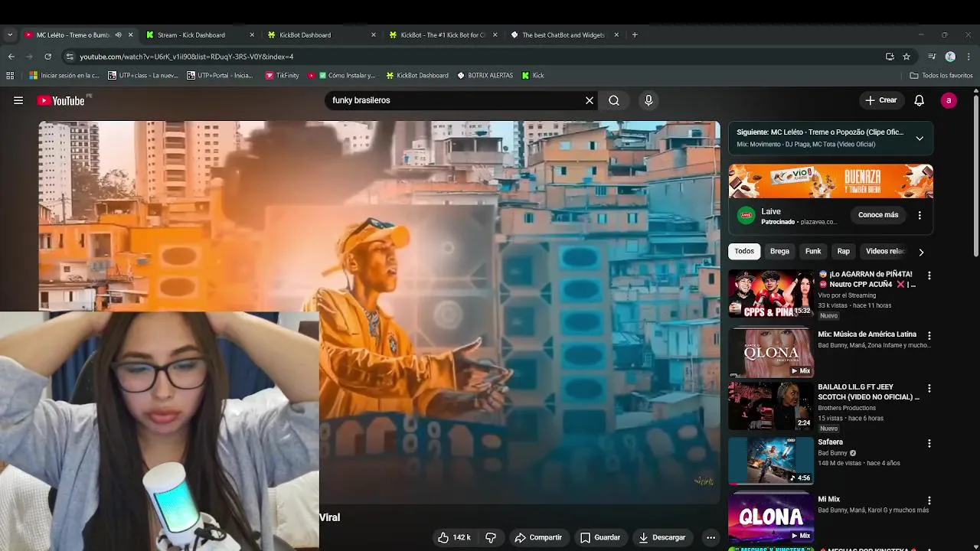Select the Funk filter chip
Viewport: 980px width, 551px height.
pos(813,251)
